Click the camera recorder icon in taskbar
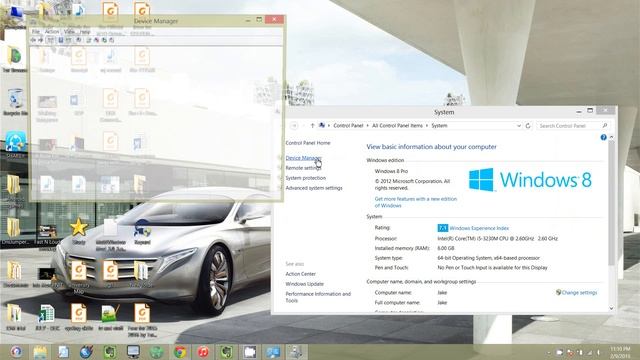This screenshot has width=640, height=360. [250, 352]
